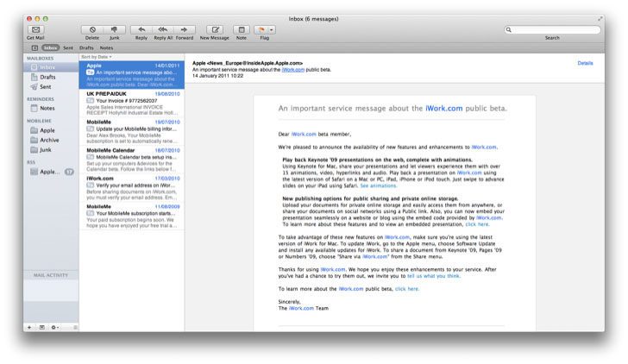The image size is (628, 364).
Task: Click the MAIL ACTIVITY header
Action: click(51, 275)
